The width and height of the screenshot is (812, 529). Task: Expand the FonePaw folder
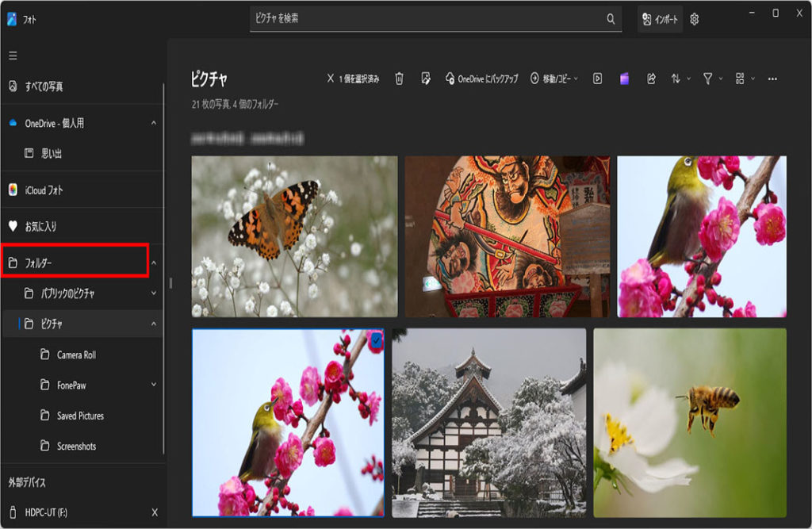click(x=154, y=385)
